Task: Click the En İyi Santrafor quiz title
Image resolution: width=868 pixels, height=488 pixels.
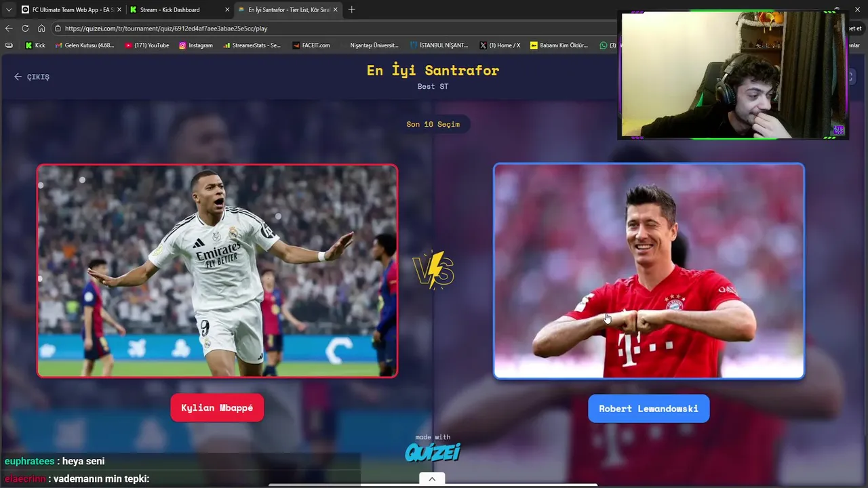Action: click(433, 70)
